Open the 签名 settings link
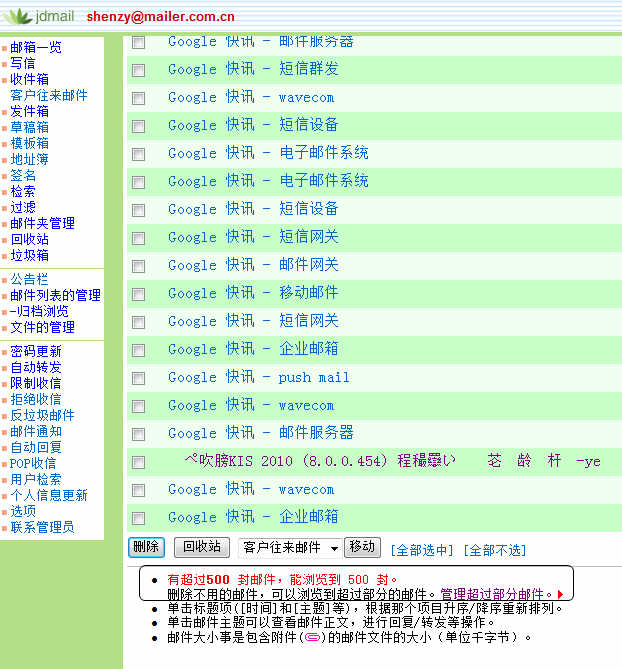 click(23, 175)
